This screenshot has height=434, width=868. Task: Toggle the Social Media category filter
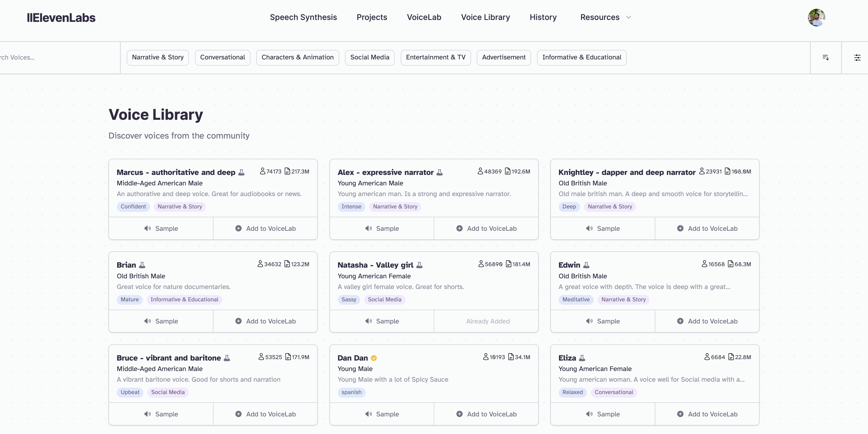[370, 57]
